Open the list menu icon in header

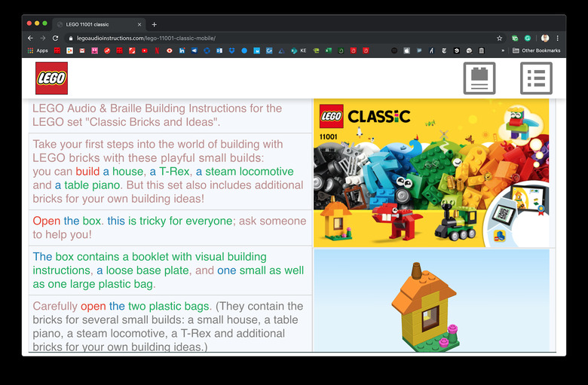pyautogui.click(x=536, y=78)
